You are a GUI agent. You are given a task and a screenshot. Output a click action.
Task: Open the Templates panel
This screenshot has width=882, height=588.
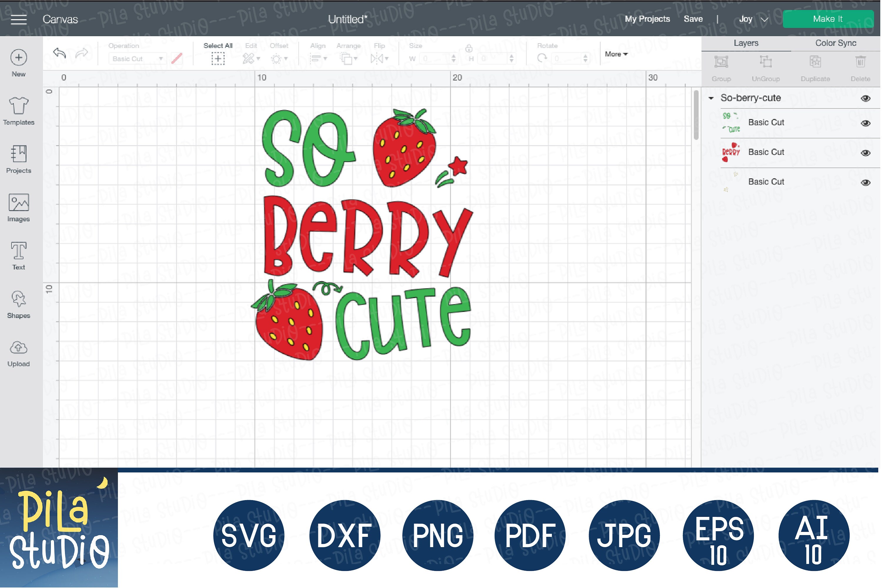[x=18, y=111]
